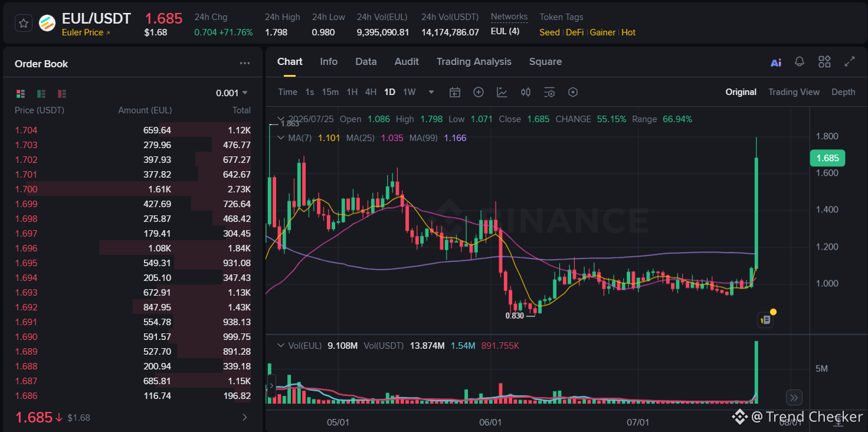
Task: Add EUL/USDT to favorites with star icon
Action: pos(24,23)
